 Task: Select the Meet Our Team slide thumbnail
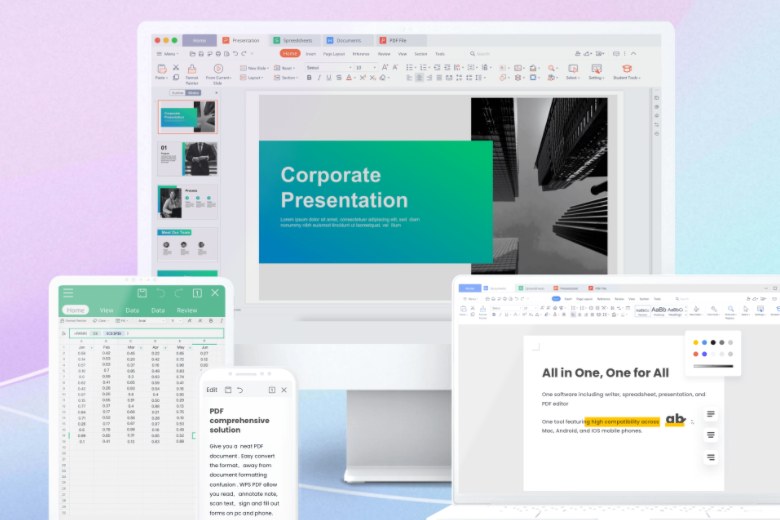coord(188,245)
